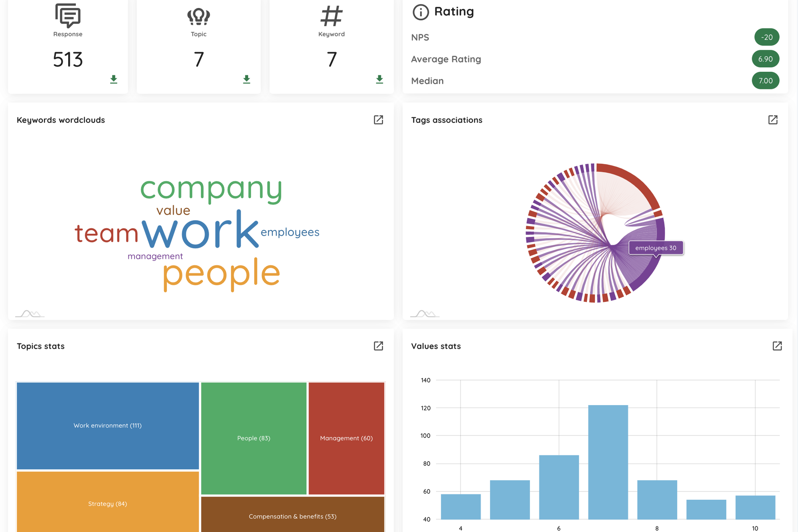Select the Work environment topic block
Viewport: 798px width, 532px height.
(x=107, y=425)
